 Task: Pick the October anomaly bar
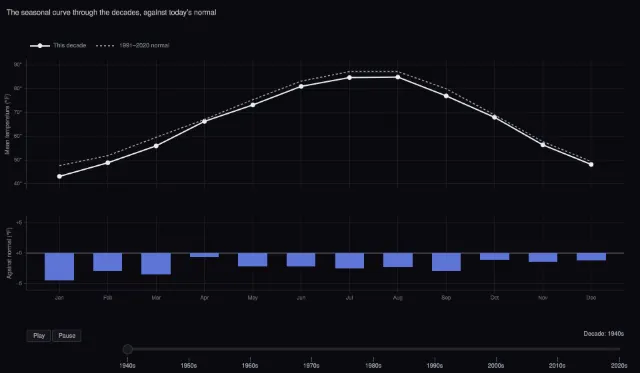point(495,256)
